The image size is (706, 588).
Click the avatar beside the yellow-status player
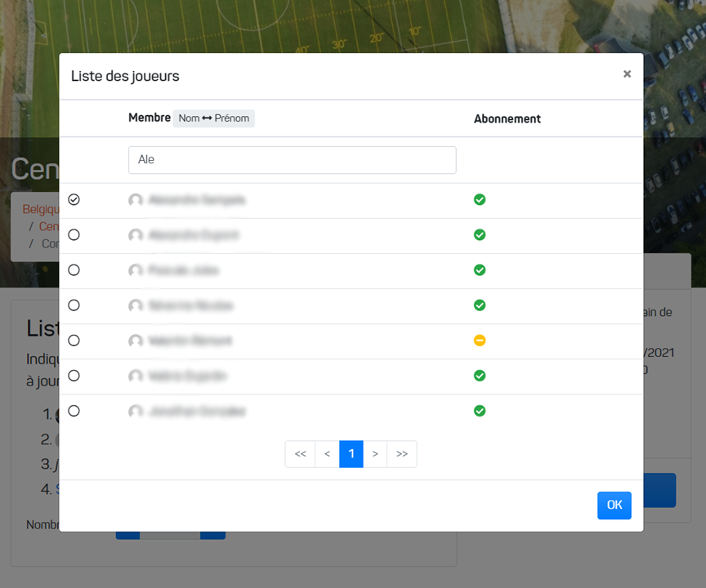tap(136, 341)
